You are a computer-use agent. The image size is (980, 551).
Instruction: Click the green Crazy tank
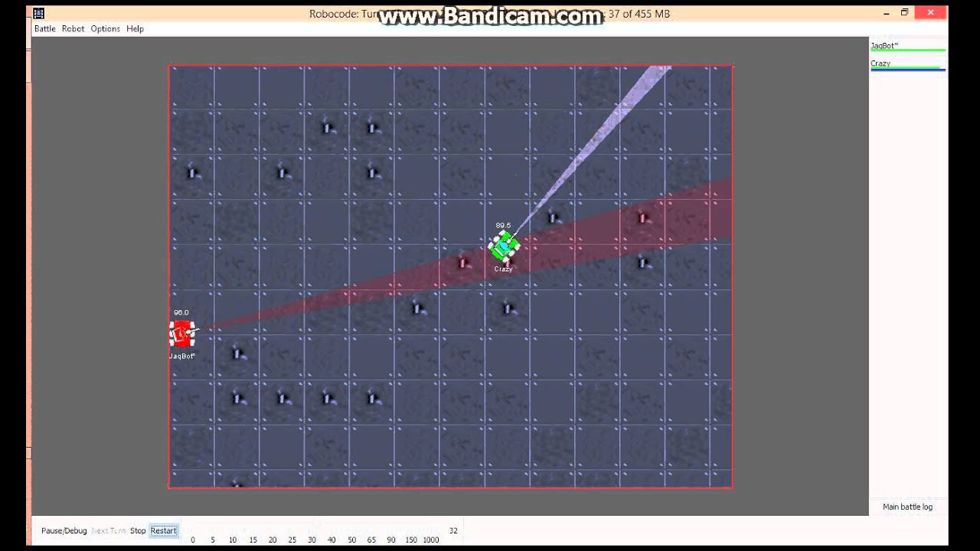[x=504, y=246]
